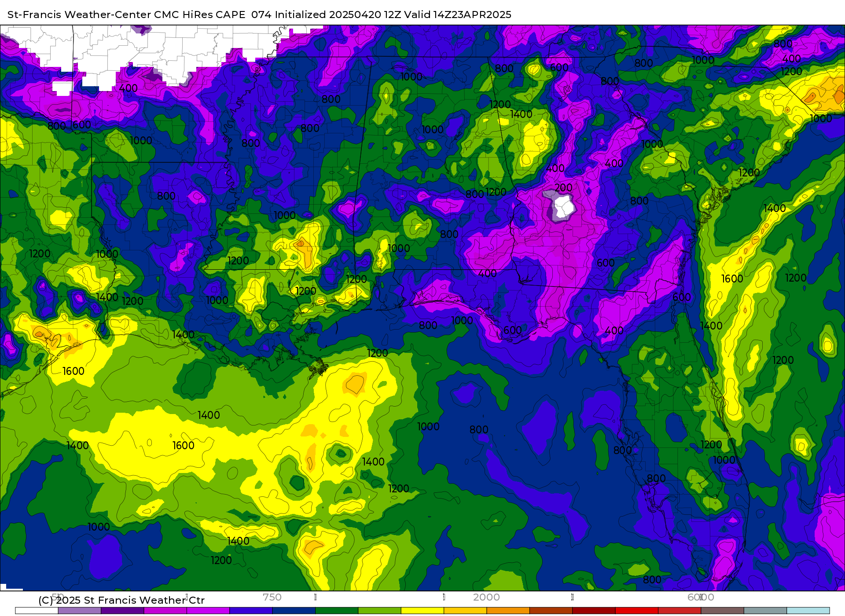Click the "750" legend scale label
The image size is (845, 616).
[x=272, y=597]
